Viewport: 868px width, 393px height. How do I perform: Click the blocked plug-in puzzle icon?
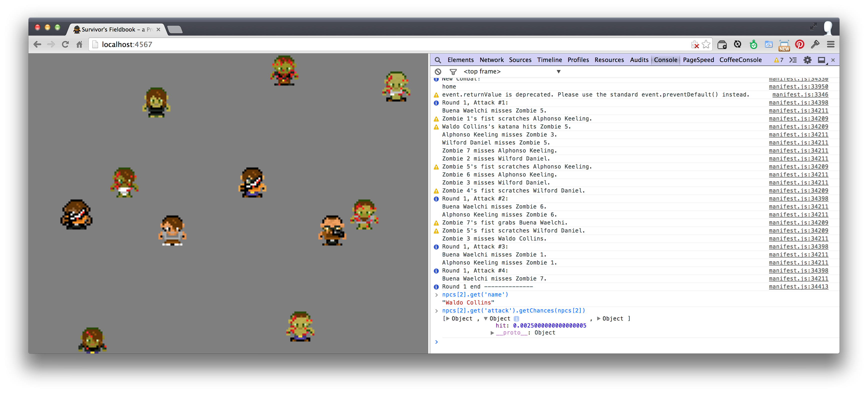694,44
